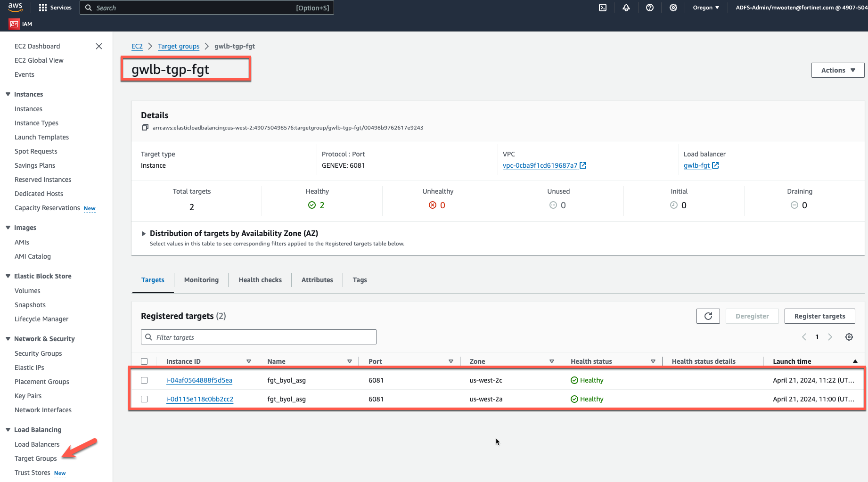The height and width of the screenshot is (482, 868).
Task: Go to previous page of targets
Action: (x=804, y=337)
